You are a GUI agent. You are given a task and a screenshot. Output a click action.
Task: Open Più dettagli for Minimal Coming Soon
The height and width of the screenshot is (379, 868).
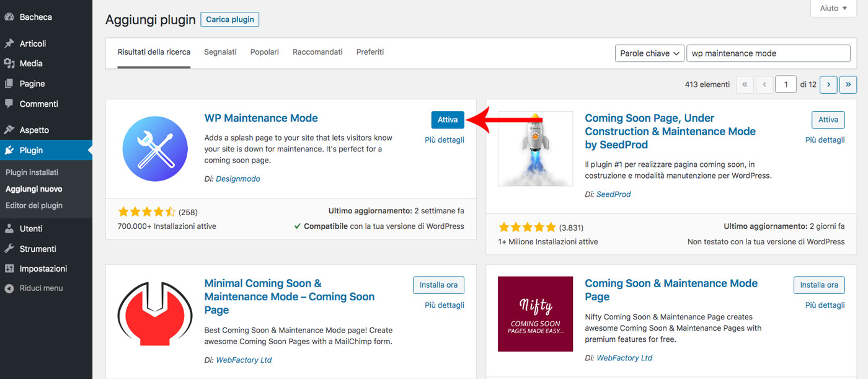445,305
